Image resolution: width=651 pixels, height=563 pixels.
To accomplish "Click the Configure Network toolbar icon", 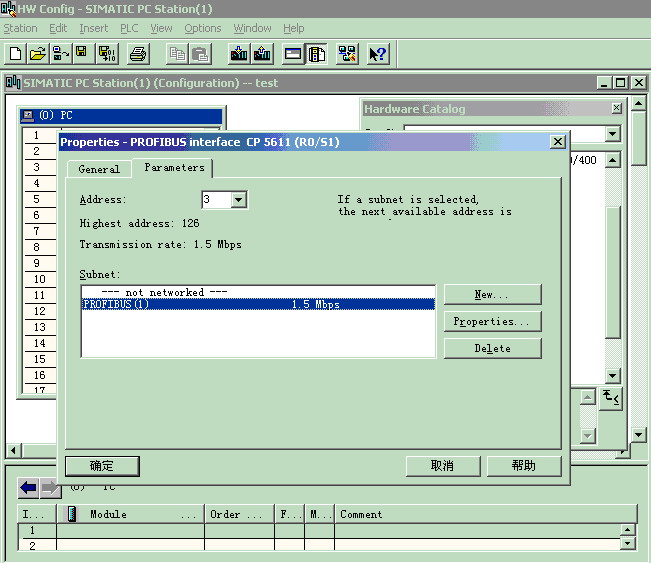I will click(x=347, y=53).
